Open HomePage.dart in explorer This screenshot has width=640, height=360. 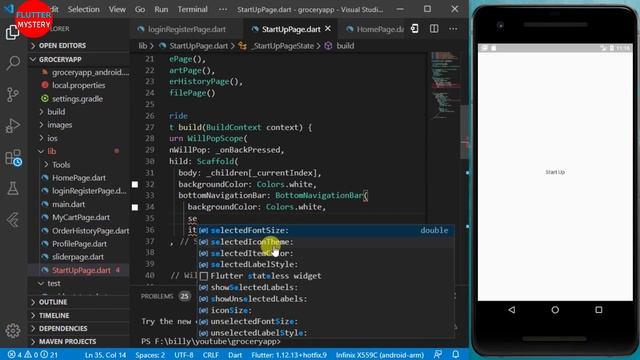pos(79,178)
